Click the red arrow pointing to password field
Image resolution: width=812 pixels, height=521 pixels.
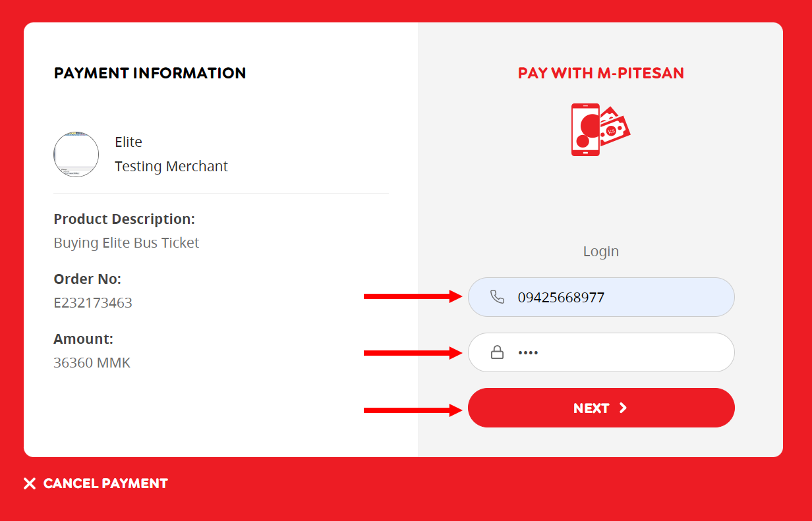(413, 353)
